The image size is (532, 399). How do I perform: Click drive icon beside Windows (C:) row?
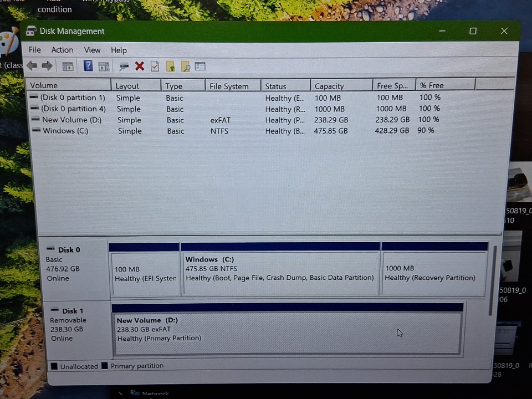[37, 130]
